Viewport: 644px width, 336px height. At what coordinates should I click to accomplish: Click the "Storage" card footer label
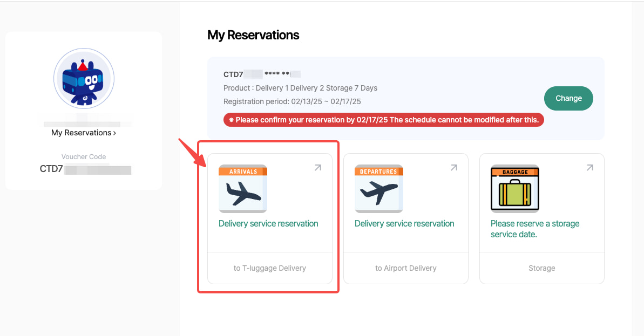click(x=542, y=268)
